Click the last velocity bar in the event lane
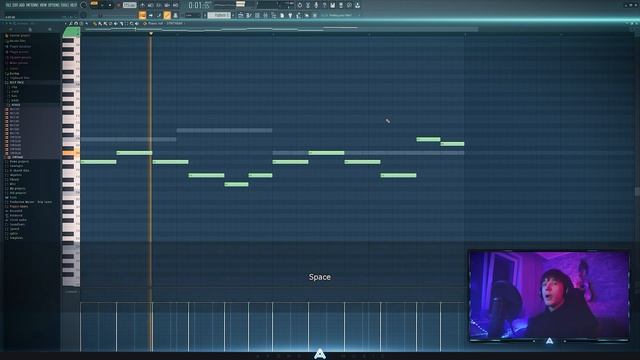This screenshot has width=640, height=360. coord(441,327)
